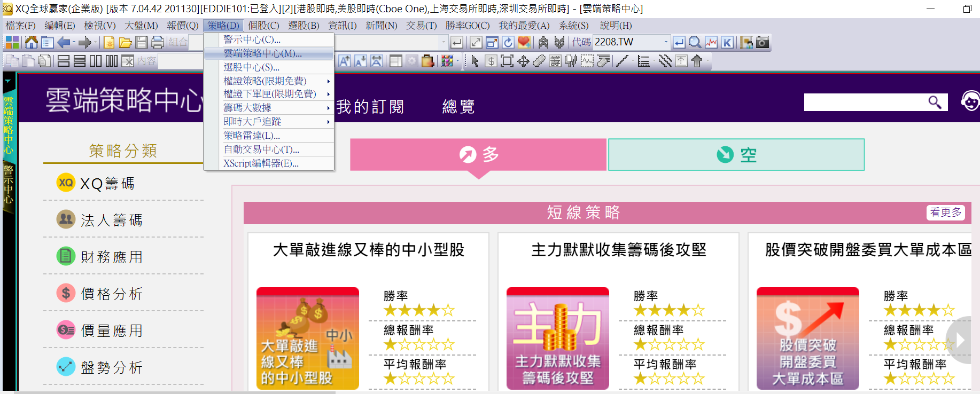Viewport: 980px width, 394px height.
Task: Open the color grid palette picker
Action: [447, 61]
